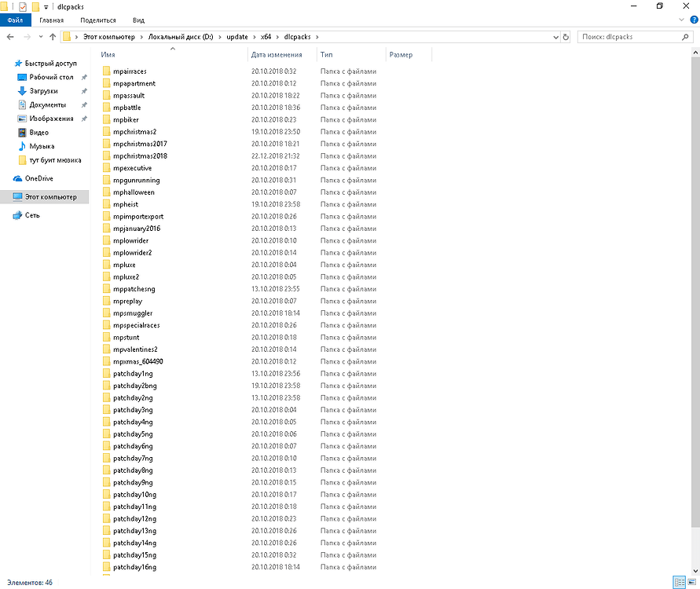Click New folder icon in title bar
700x589 pixels.
35,7
